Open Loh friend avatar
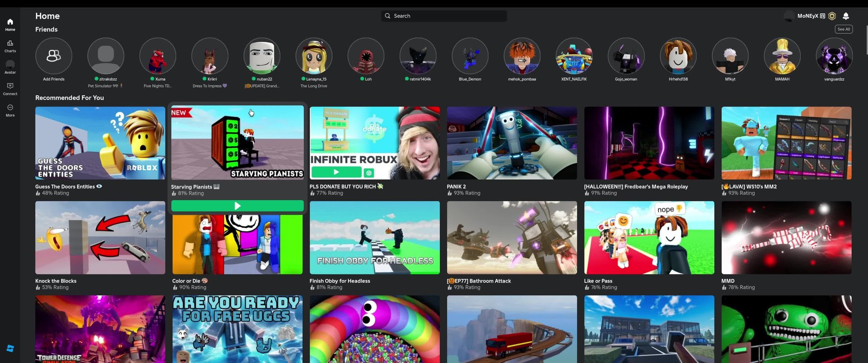The height and width of the screenshot is (363, 868). 366,56
